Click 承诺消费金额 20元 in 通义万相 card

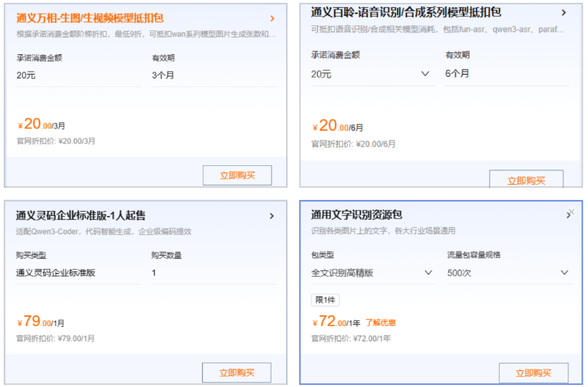(26, 75)
